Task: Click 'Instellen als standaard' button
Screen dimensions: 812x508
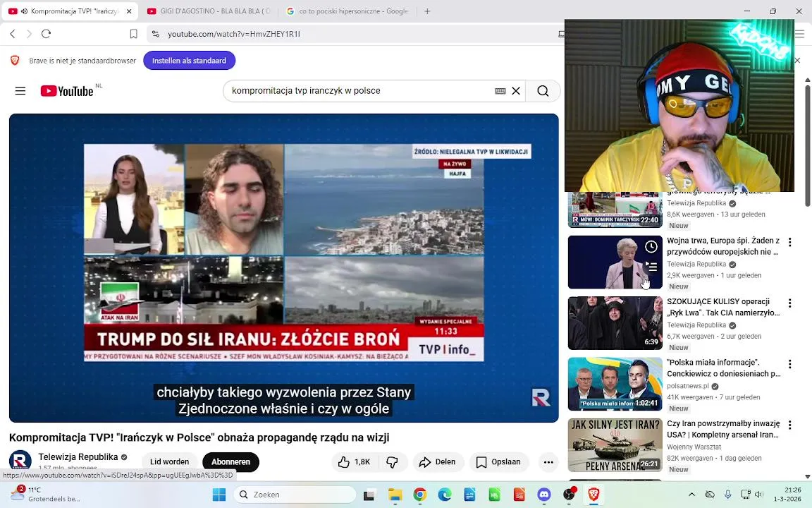Action: tap(189, 61)
